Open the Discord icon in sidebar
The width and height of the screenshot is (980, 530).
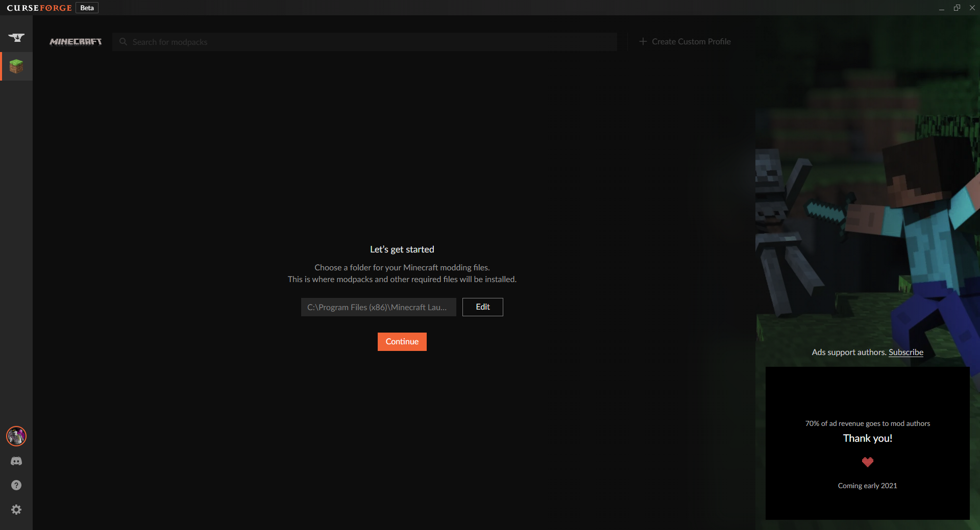pyautogui.click(x=16, y=461)
